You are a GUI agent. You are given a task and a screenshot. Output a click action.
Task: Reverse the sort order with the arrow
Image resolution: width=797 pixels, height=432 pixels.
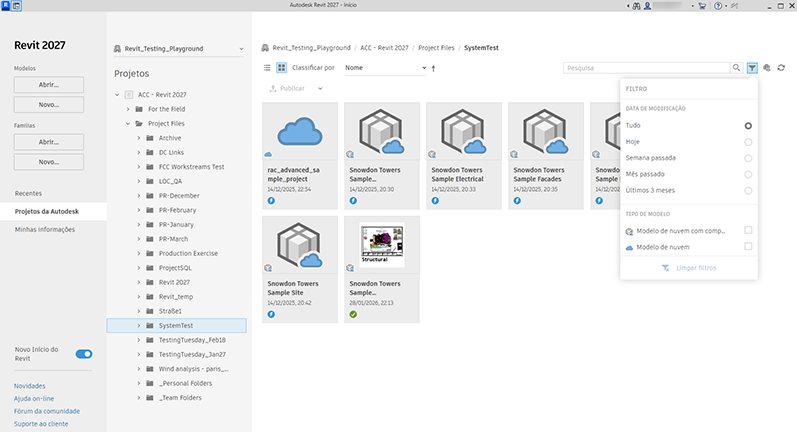pyautogui.click(x=433, y=68)
